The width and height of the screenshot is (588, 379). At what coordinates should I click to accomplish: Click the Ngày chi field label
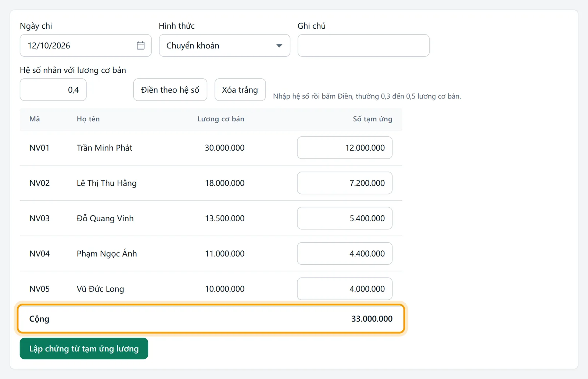(36, 26)
